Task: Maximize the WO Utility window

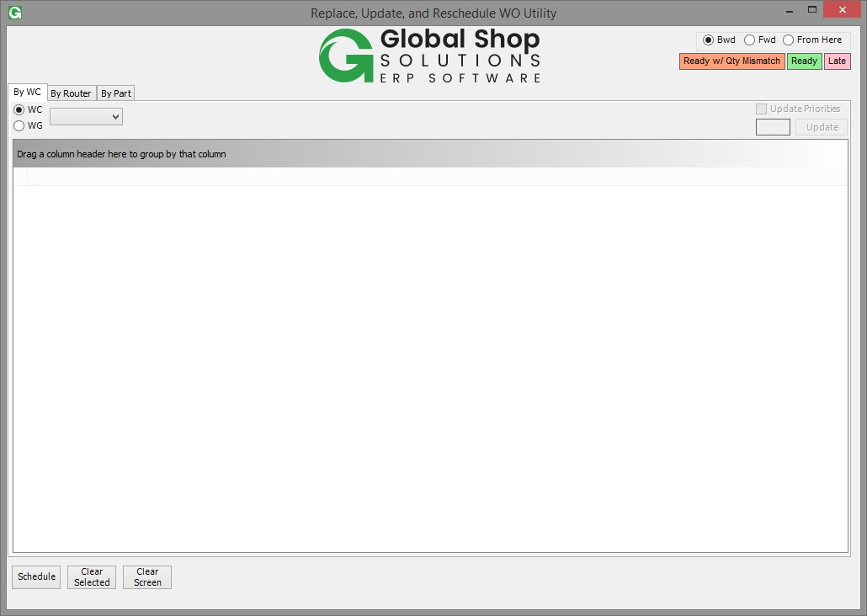Action: pyautogui.click(x=812, y=9)
